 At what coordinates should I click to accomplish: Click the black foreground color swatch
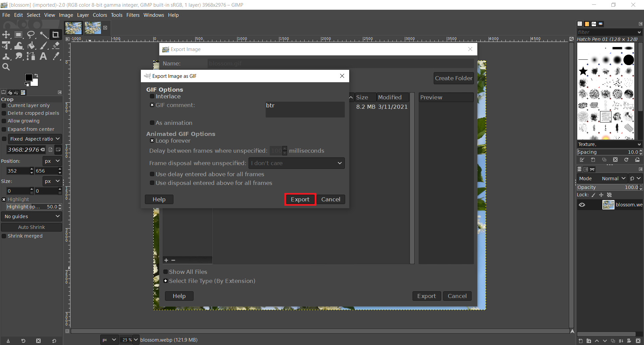pos(29,78)
